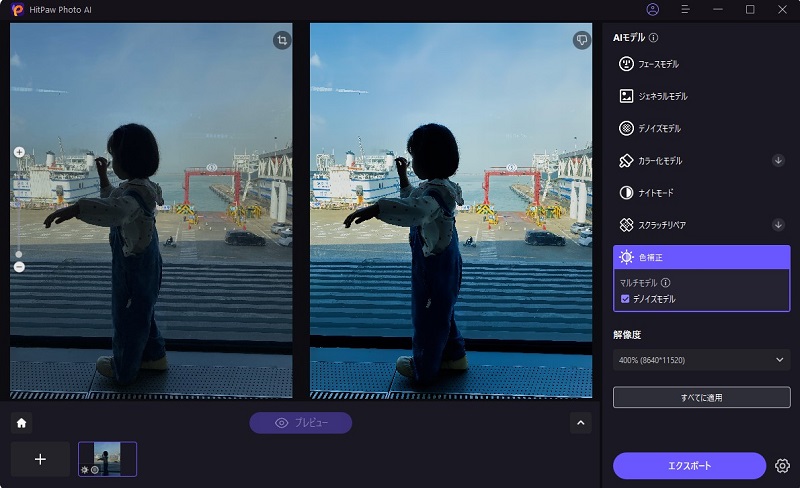Screen dimensions: 800x488
Task: Click the zoom in plus icon
Action: tap(19, 152)
